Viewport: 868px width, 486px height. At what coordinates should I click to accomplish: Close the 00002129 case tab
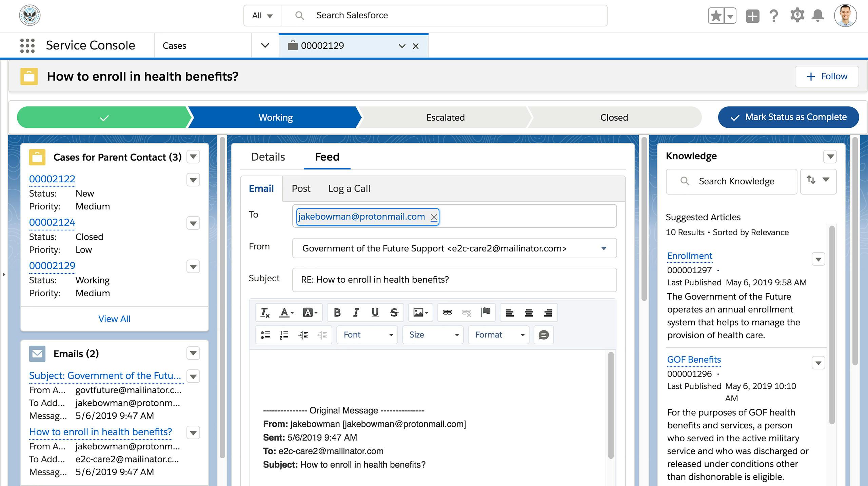(416, 46)
